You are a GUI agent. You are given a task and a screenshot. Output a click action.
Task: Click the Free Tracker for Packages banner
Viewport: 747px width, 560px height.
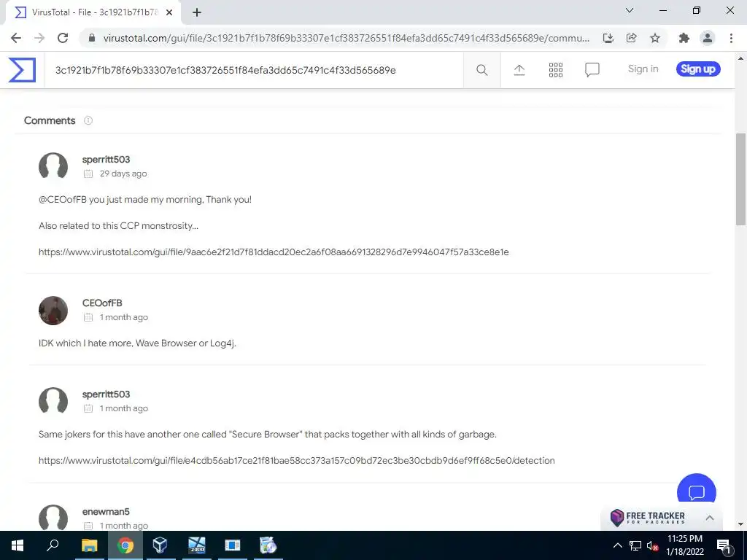pyautogui.click(x=661, y=518)
